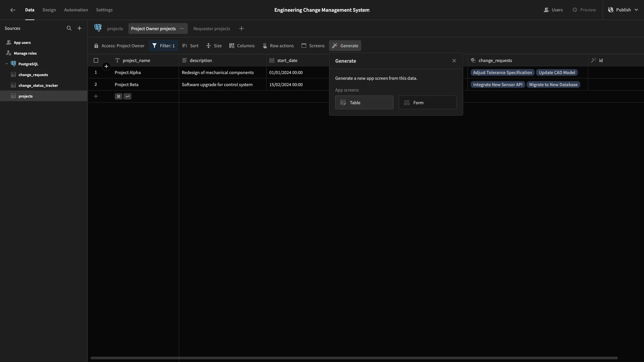Open the Users panel
Image resolution: width=644 pixels, height=362 pixels.
553,10
